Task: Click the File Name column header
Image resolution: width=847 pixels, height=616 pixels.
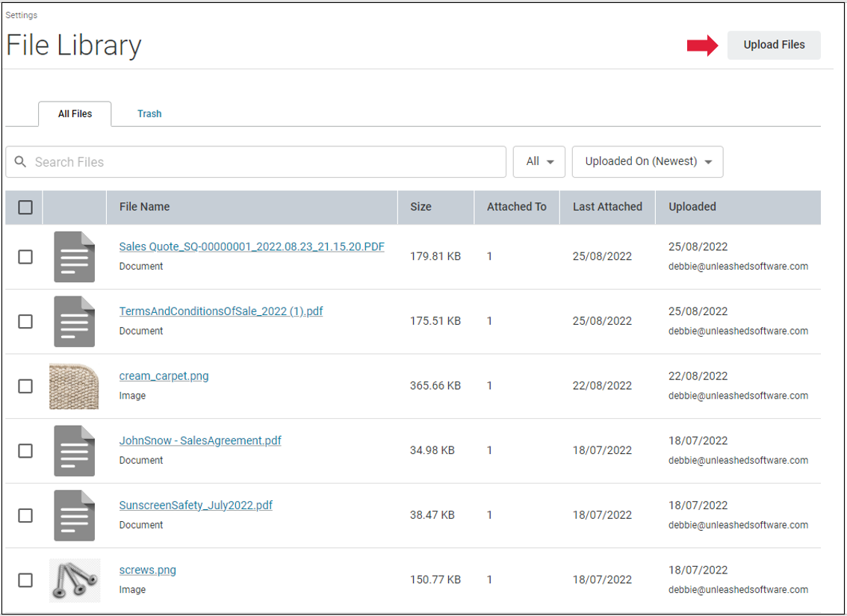Action: pos(144,207)
